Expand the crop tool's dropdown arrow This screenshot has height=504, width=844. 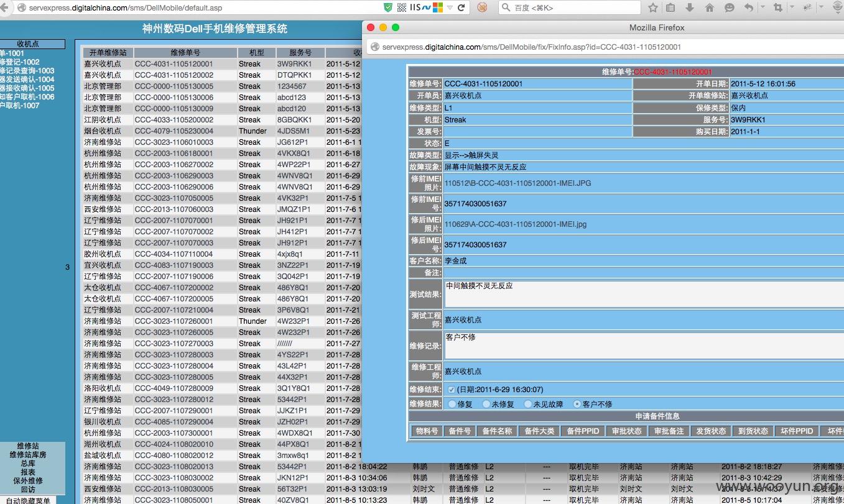(792, 7)
